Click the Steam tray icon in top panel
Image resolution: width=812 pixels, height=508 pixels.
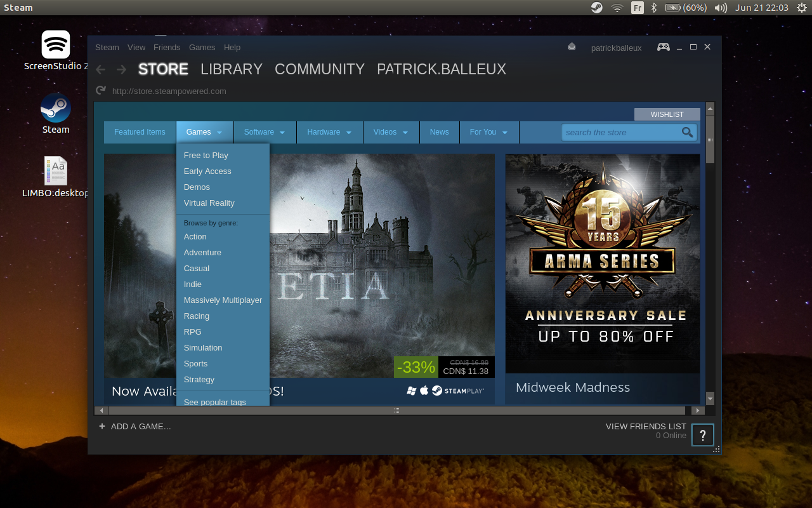click(597, 8)
